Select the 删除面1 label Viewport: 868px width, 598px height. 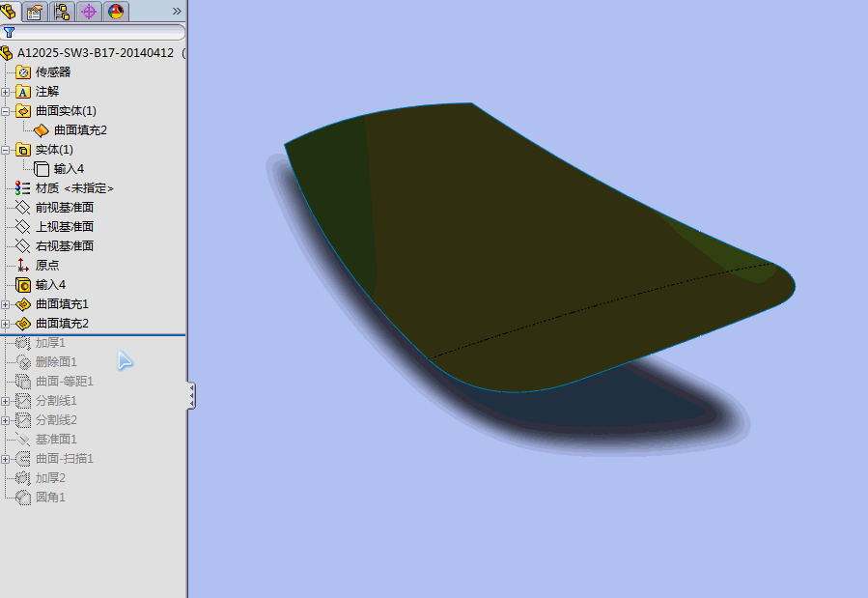[x=56, y=362]
